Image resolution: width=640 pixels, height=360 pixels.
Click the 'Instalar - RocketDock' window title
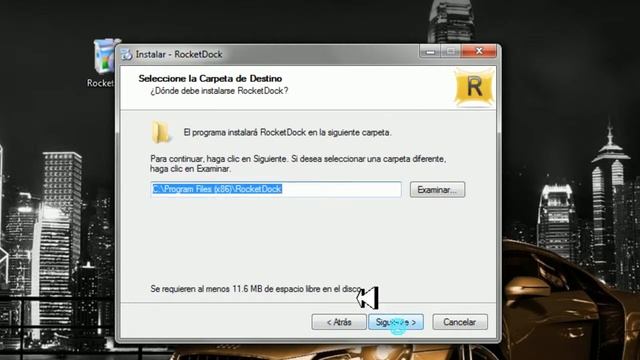tap(179, 54)
